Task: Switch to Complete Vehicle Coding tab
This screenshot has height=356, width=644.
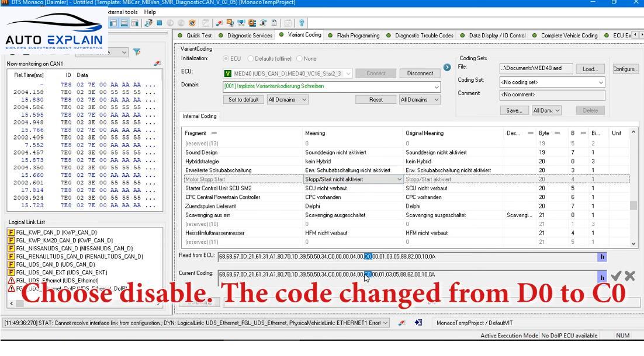Action: coord(565,36)
